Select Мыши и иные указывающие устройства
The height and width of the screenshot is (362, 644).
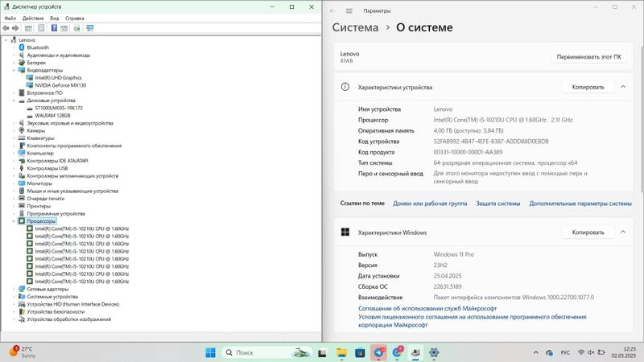[x=72, y=191]
